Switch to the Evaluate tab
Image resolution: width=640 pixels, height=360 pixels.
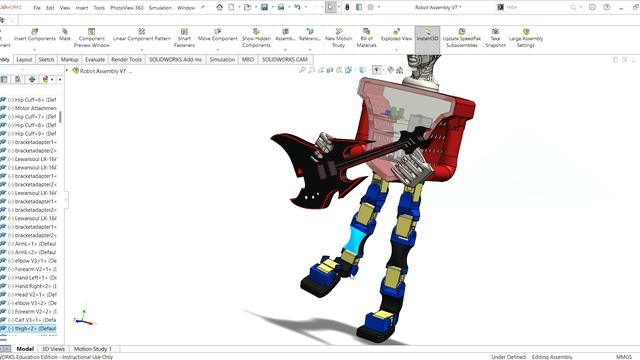click(x=95, y=59)
